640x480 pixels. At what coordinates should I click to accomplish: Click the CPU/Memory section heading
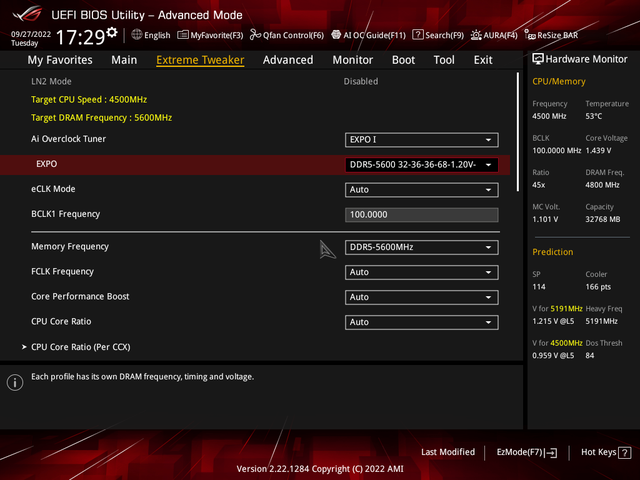click(x=558, y=82)
